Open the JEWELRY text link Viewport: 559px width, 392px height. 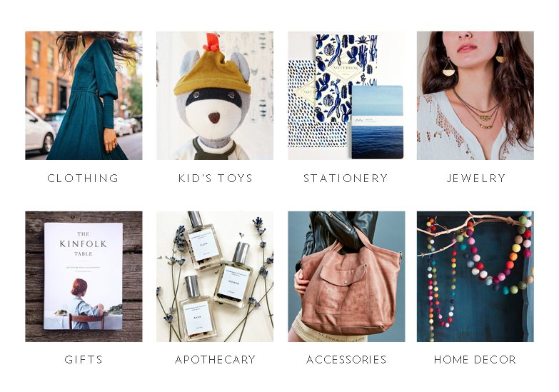[x=476, y=178]
